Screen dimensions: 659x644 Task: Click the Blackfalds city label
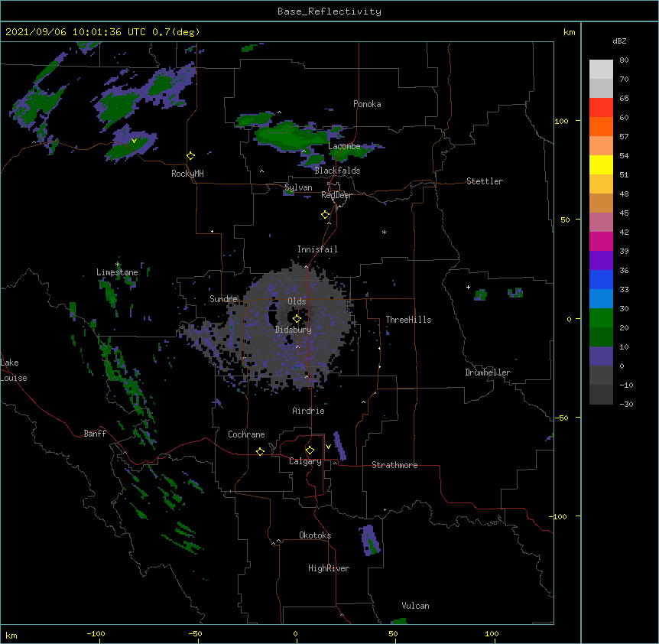click(337, 171)
